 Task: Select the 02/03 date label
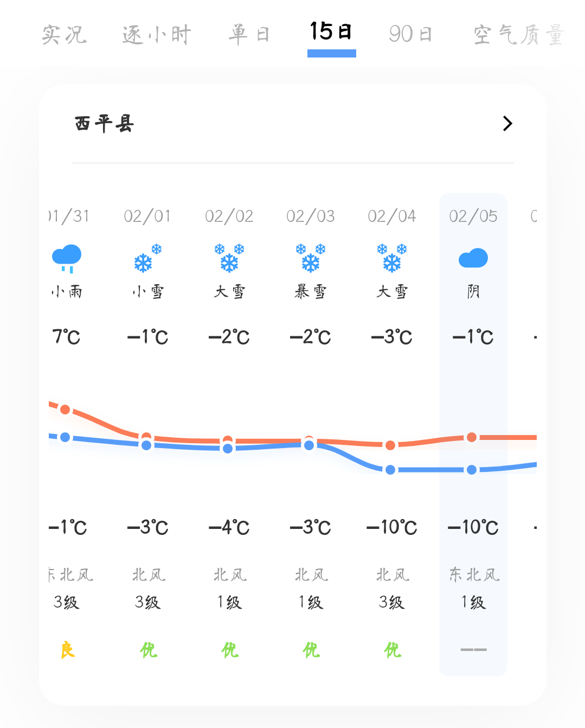click(311, 216)
